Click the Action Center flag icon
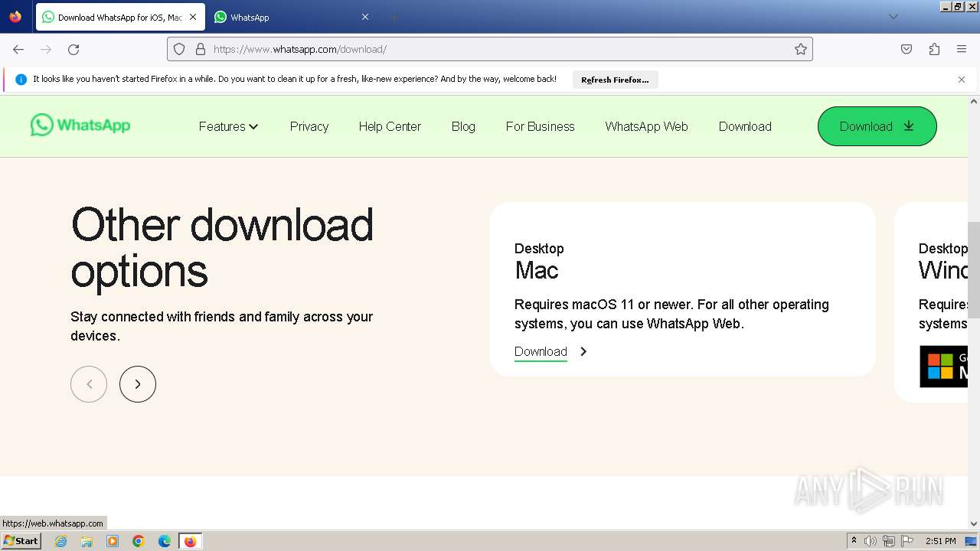The height and width of the screenshot is (551, 980). click(x=907, y=541)
